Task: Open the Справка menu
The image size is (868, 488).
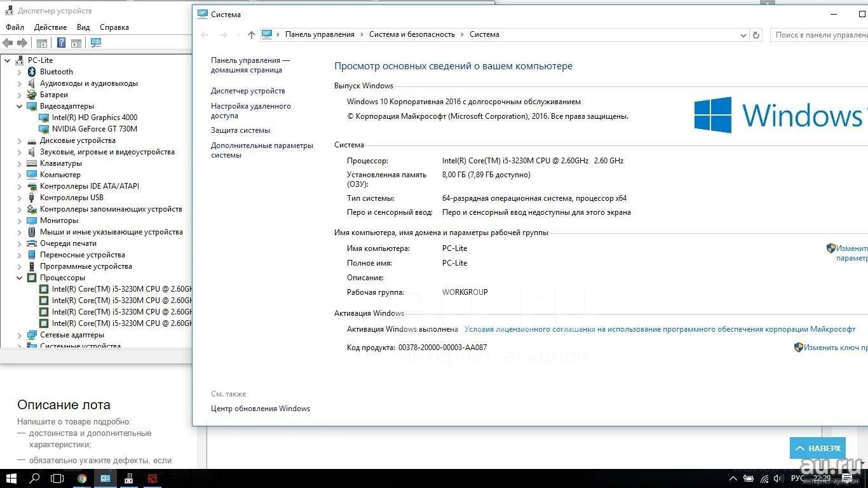Action: pos(114,27)
